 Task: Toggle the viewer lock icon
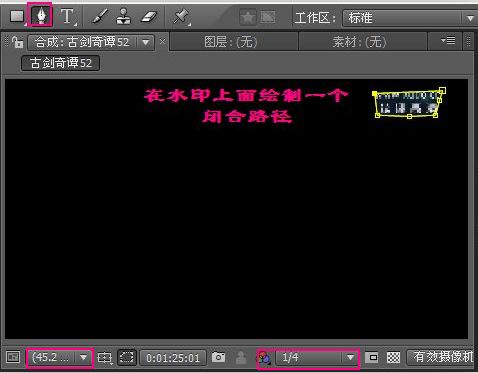coord(17,42)
